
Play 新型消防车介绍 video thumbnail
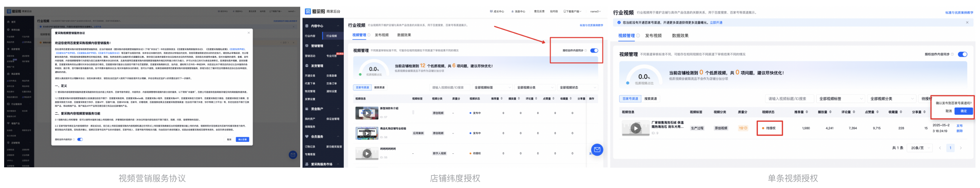pyautogui.click(x=367, y=113)
